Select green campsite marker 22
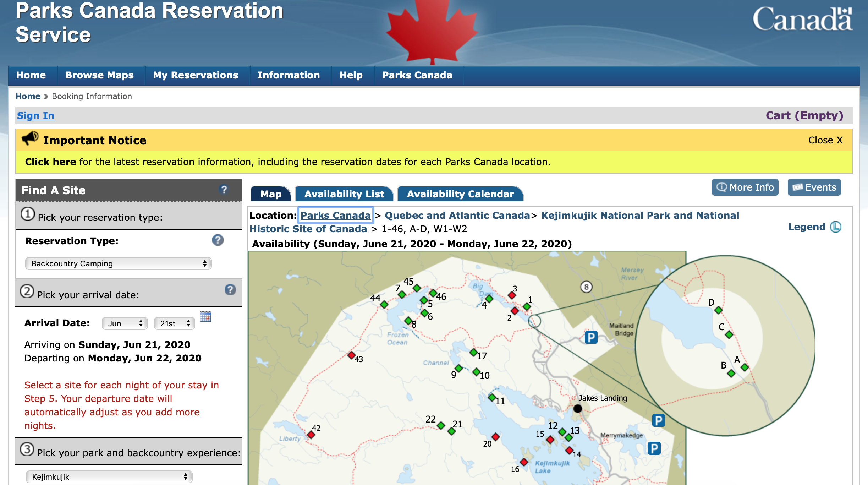The image size is (868, 485). (x=441, y=425)
